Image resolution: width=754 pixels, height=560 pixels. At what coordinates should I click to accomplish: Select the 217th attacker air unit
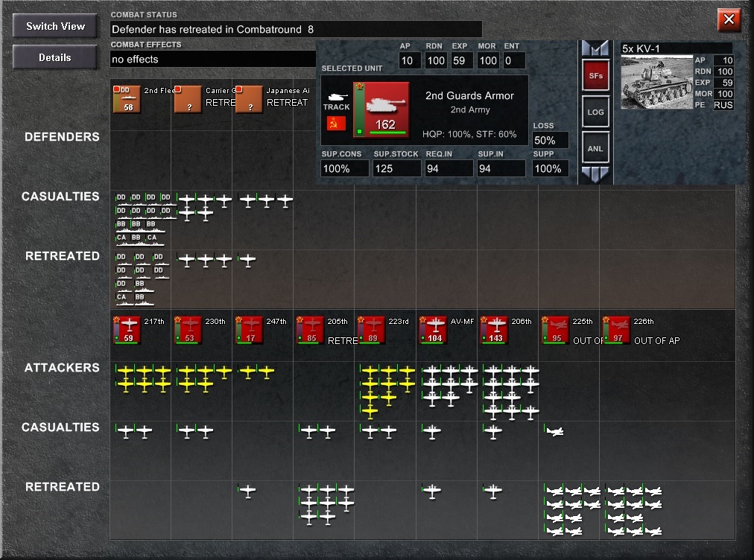pos(127,330)
